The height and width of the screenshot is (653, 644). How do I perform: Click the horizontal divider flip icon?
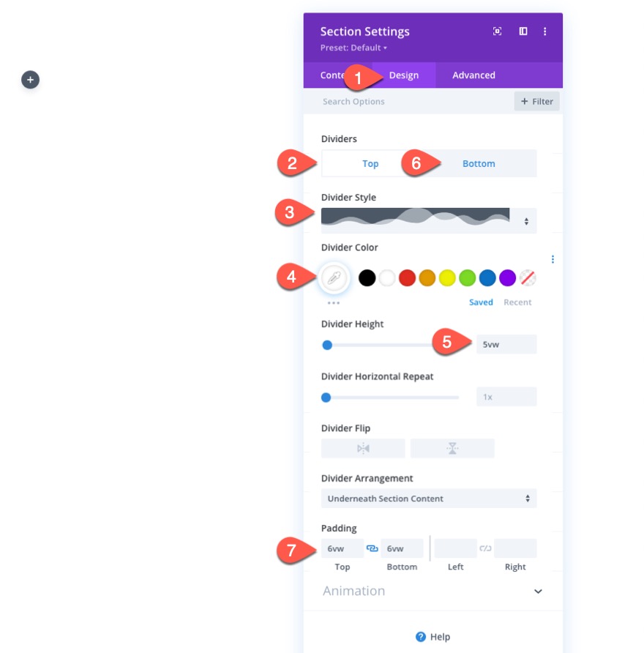click(363, 449)
